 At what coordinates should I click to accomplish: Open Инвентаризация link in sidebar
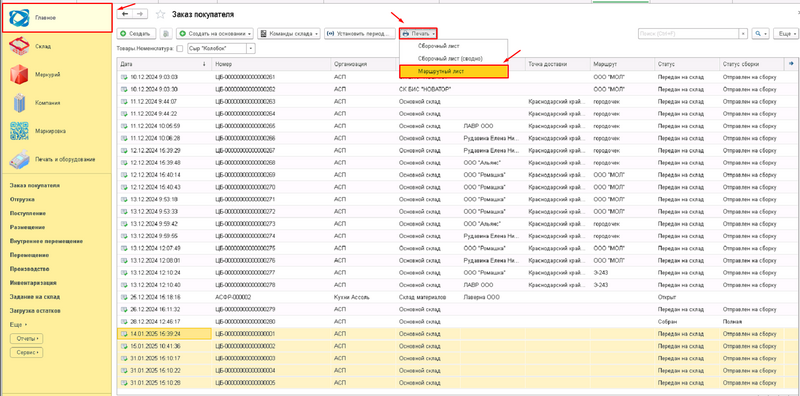tap(33, 283)
